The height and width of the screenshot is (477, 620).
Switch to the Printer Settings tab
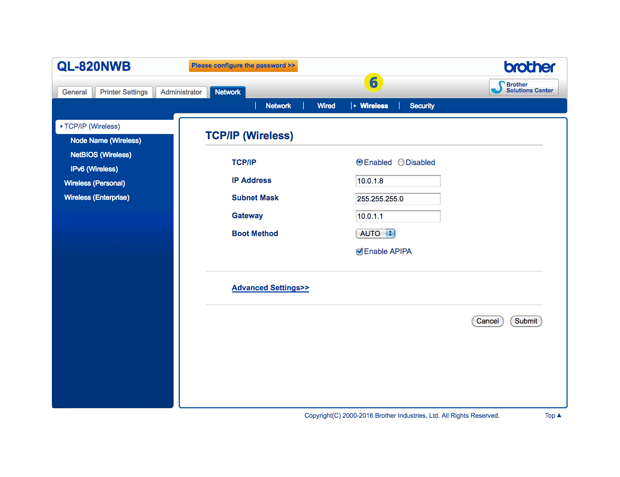pyautogui.click(x=124, y=92)
